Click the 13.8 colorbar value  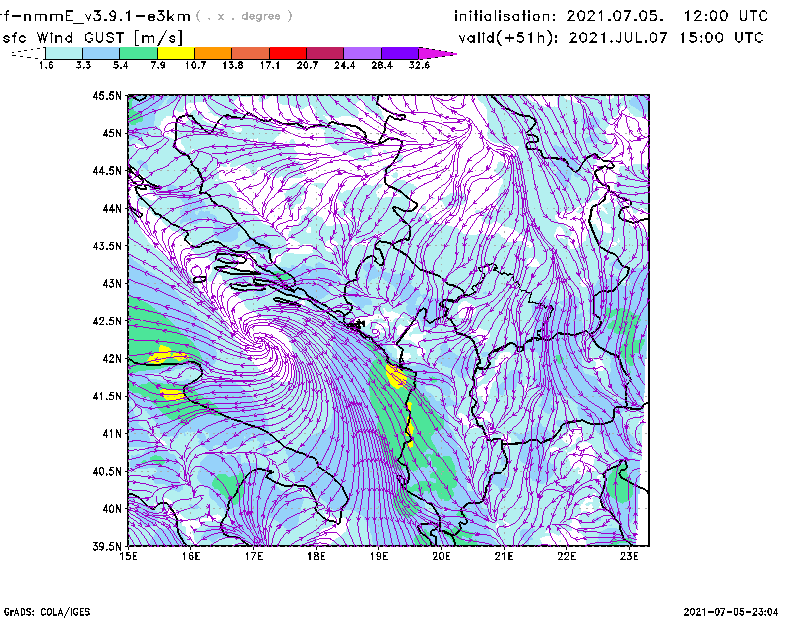233,65
